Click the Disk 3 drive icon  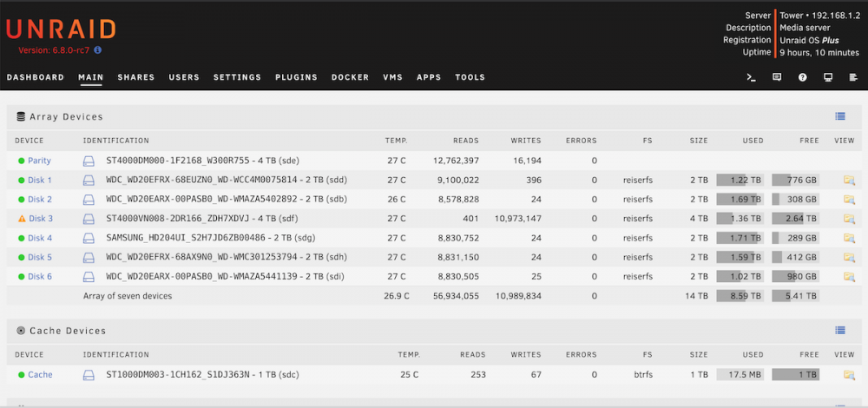tap(89, 220)
